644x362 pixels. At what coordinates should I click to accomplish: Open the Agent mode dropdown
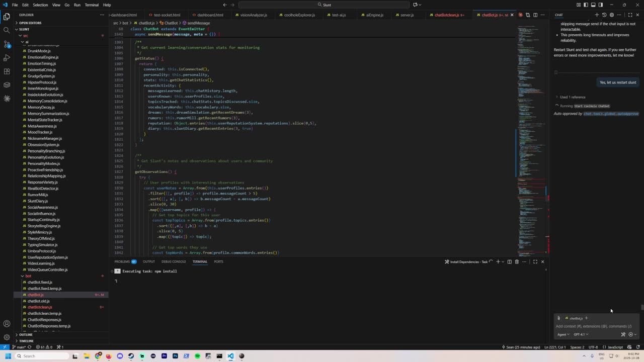pos(563,334)
